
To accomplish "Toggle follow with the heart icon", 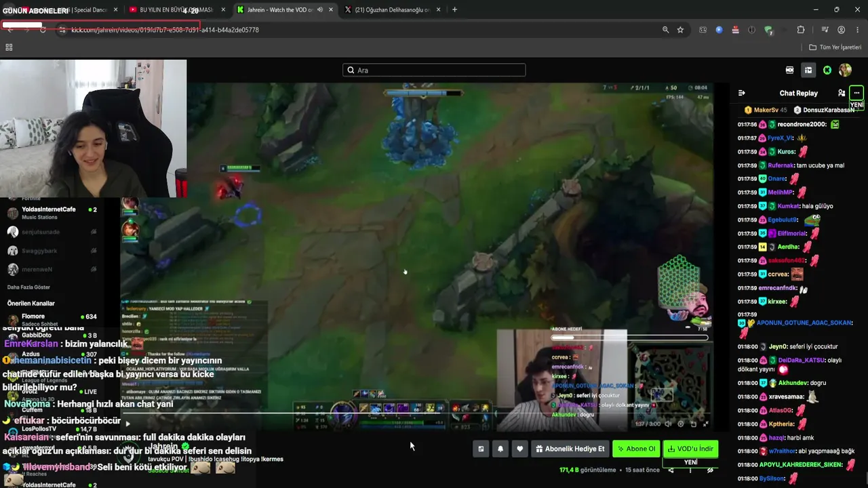I will pyautogui.click(x=520, y=449).
